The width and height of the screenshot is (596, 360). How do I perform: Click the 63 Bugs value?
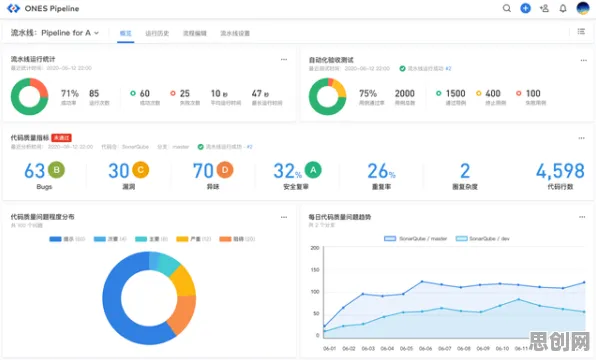tap(34, 171)
